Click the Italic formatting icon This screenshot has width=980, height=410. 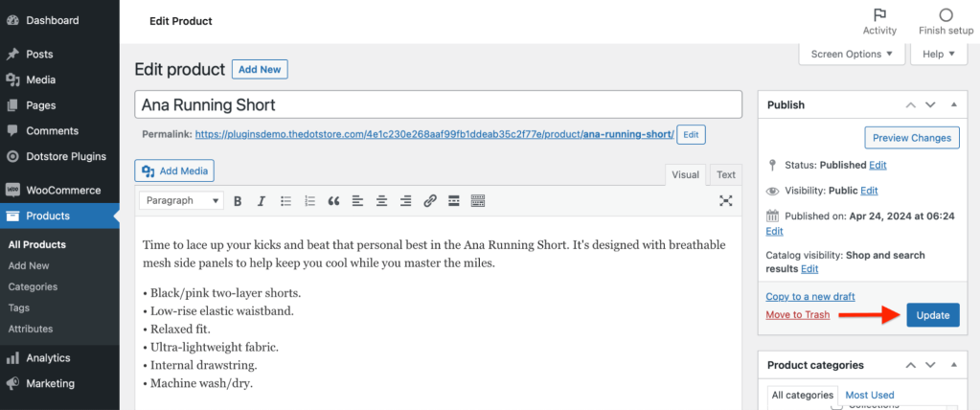[262, 201]
